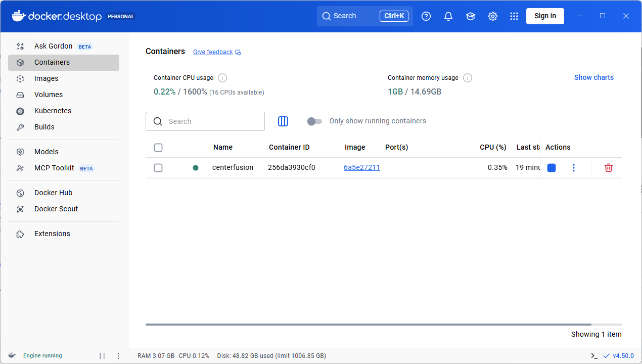
Task: Click the CPU 0.12% status entry
Action: pyautogui.click(x=194, y=356)
